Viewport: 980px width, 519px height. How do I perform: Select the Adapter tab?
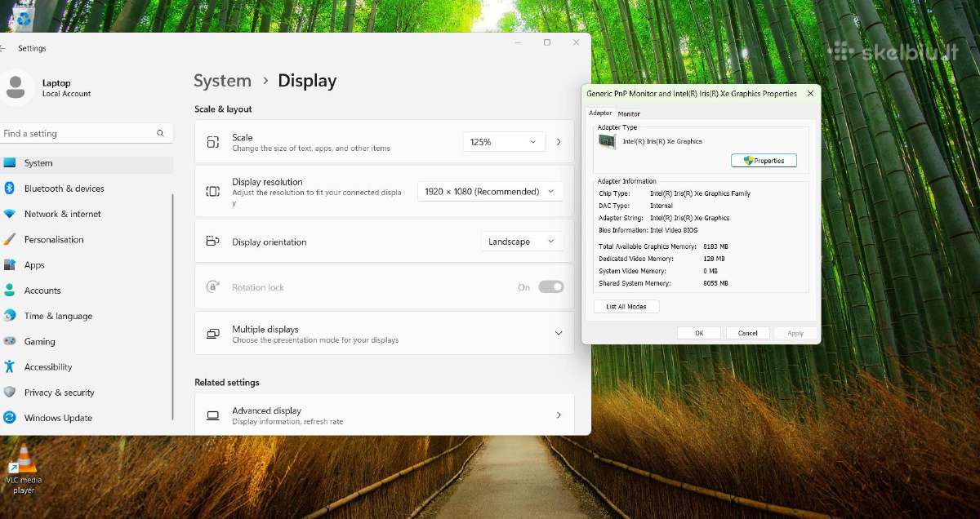click(x=600, y=113)
